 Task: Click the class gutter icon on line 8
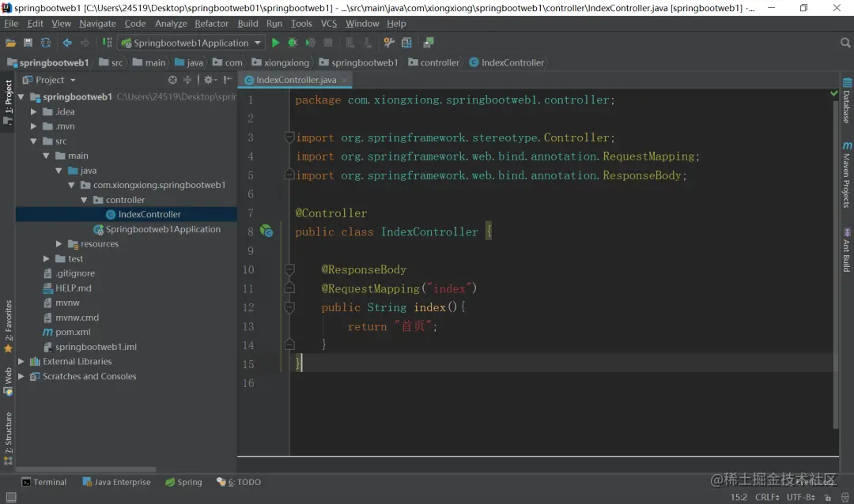coord(267,231)
